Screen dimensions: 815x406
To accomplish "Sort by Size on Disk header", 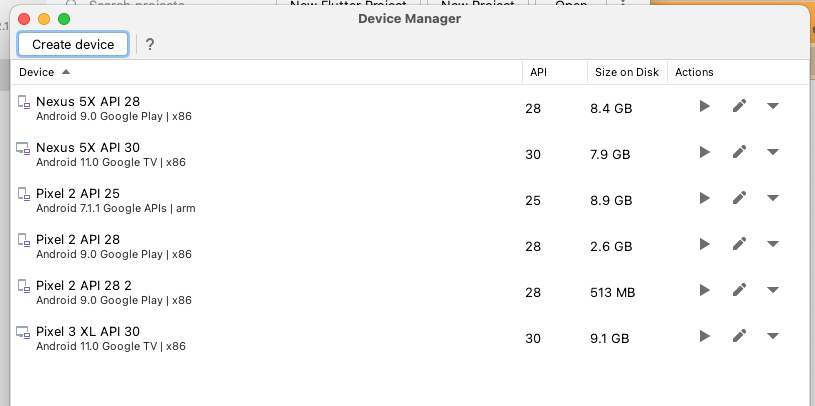I will click(626, 72).
